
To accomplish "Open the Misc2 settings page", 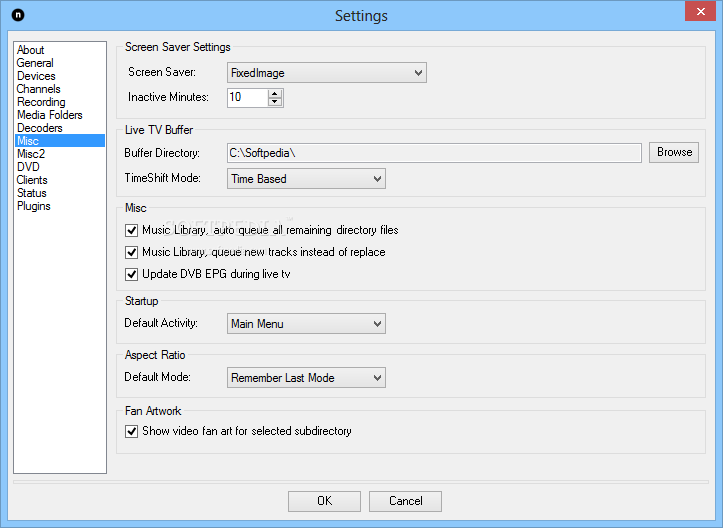I will [31, 154].
